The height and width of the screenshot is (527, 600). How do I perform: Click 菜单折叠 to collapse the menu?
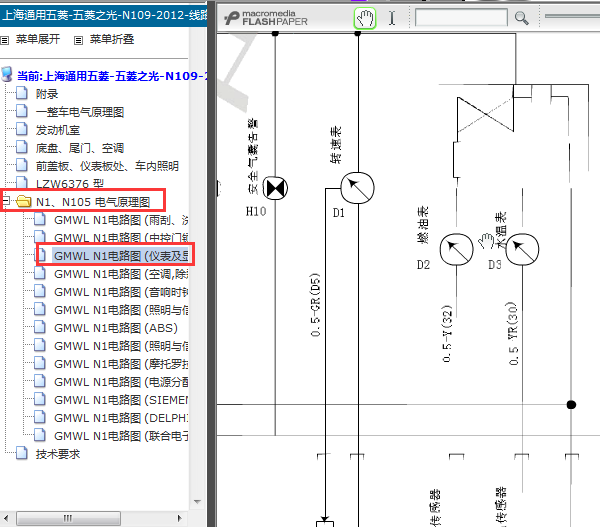(112, 39)
